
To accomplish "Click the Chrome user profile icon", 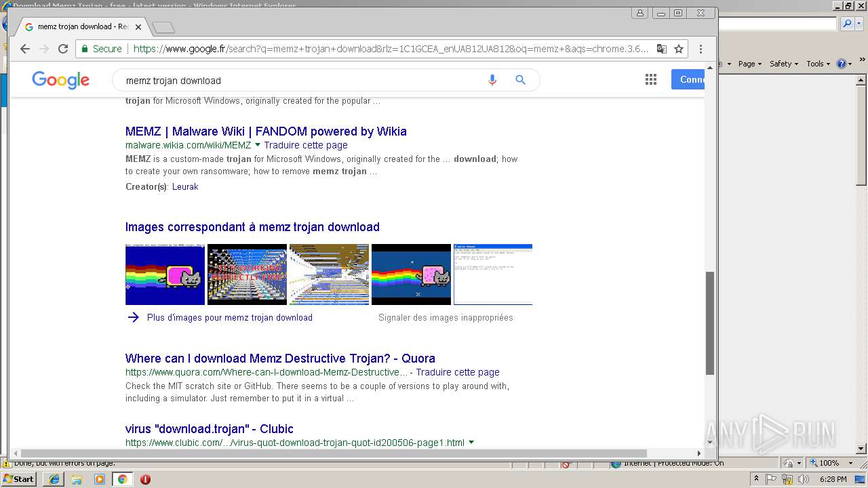I will pos(640,13).
